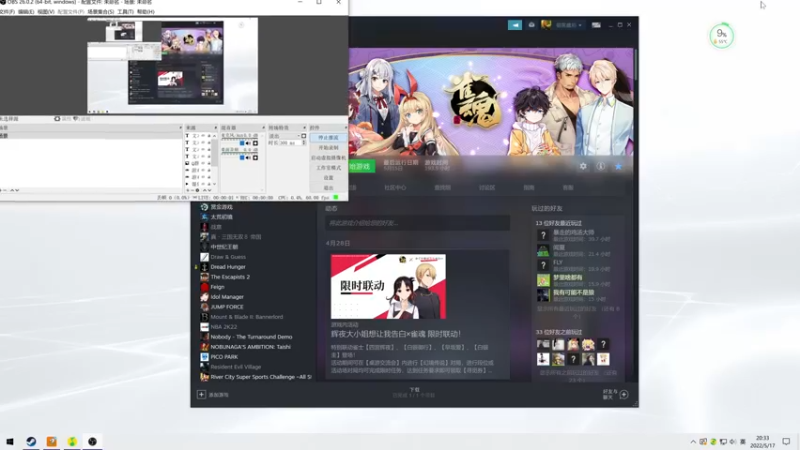This screenshot has height=450, width=800.
Task: Click OBS 退出 exit button
Action: click(x=328, y=188)
